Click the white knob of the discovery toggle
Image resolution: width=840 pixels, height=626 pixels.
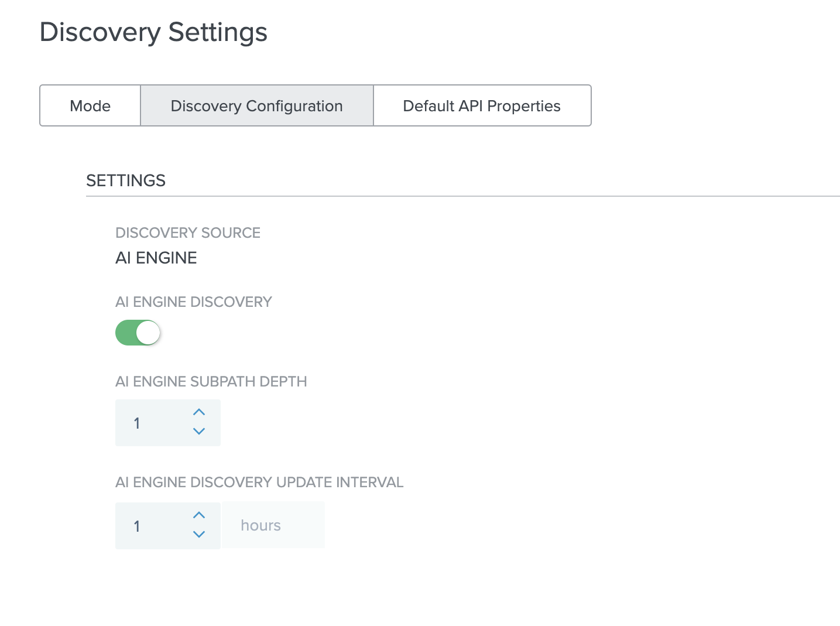coord(148,333)
